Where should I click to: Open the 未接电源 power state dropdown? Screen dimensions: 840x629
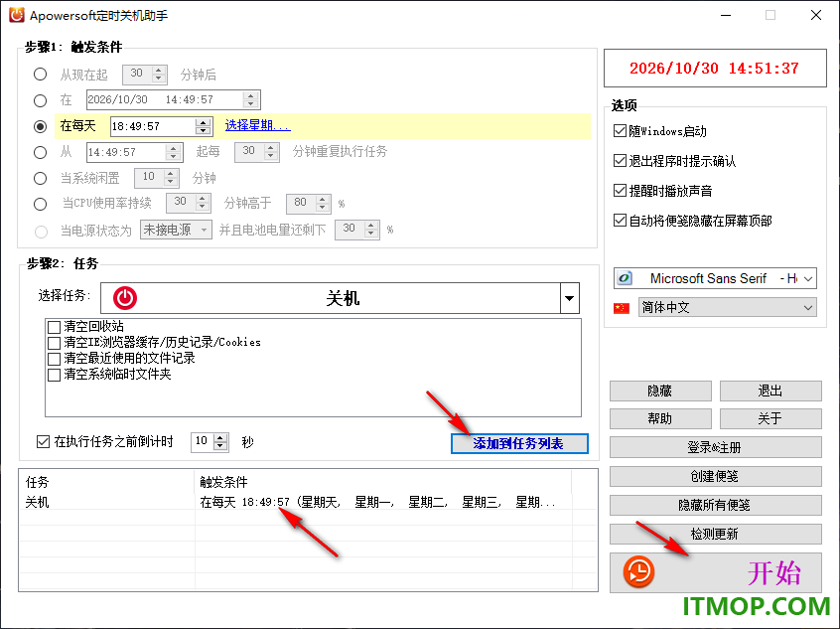(x=205, y=231)
